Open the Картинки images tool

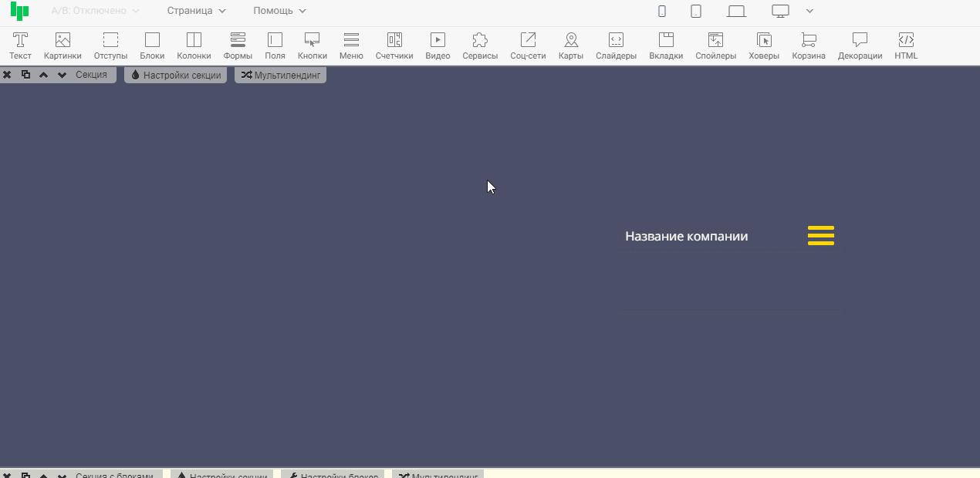click(x=63, y=46)
